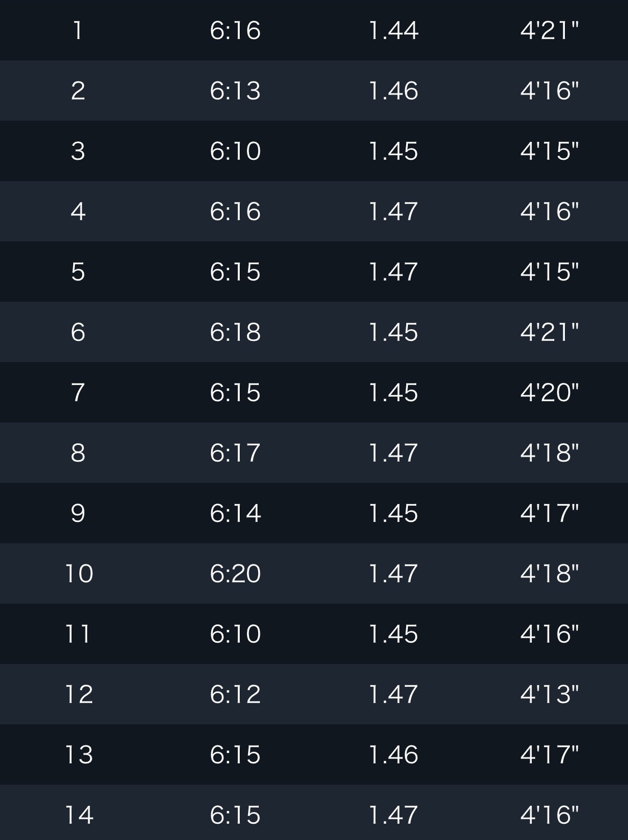Select lap 3 distance value 1.45
The width and height of the screenshot is (628, 840).
[393, 151]
